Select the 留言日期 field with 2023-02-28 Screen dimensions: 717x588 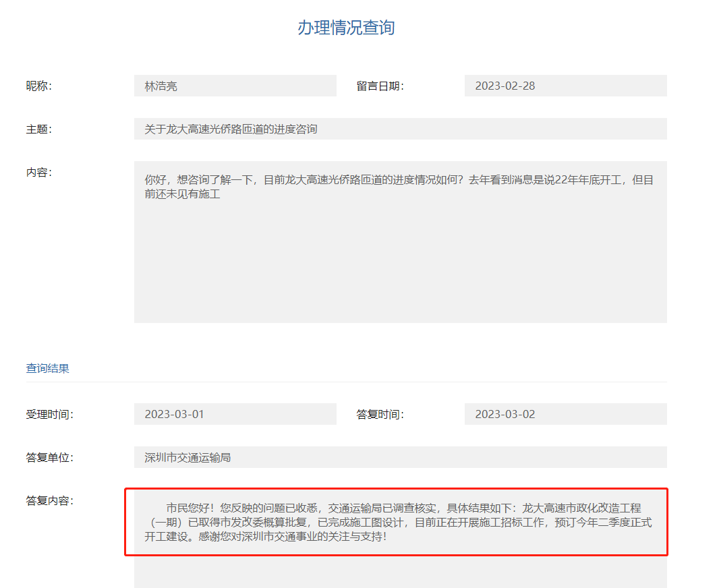565,86
